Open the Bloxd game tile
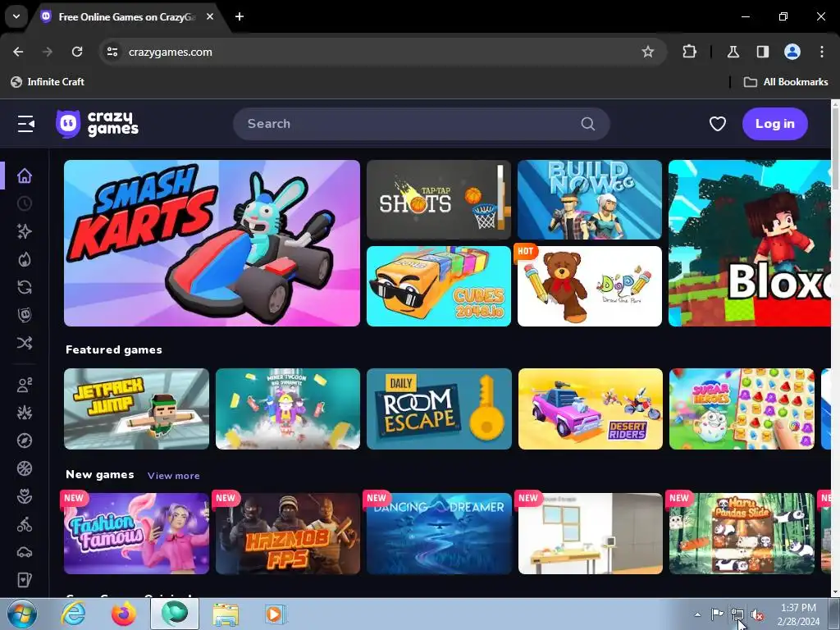The image size is (840, 630). tap(750, 243)
